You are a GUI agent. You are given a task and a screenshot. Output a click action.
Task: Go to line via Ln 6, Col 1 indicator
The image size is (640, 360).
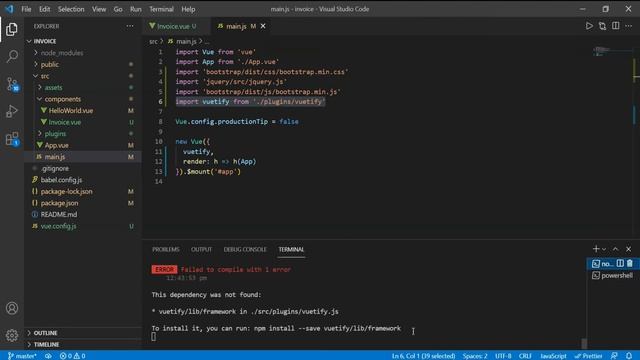pyautogui.click(x=423, y=356)
